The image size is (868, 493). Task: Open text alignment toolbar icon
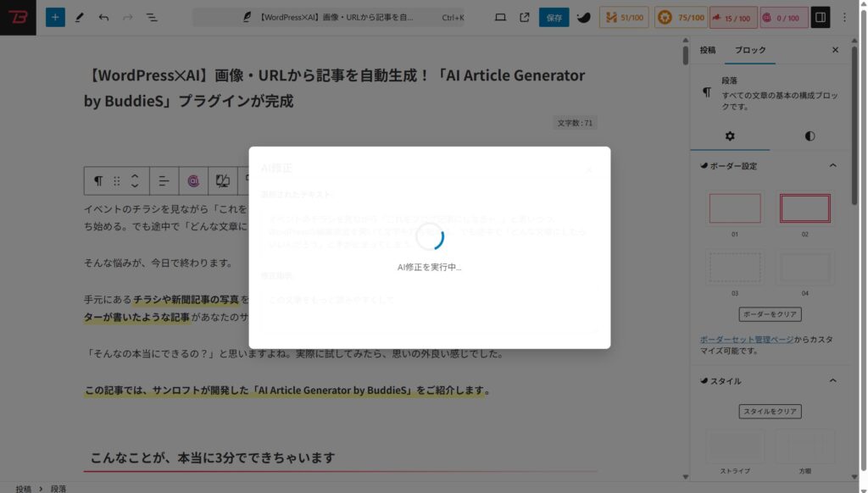click(164, 181)
